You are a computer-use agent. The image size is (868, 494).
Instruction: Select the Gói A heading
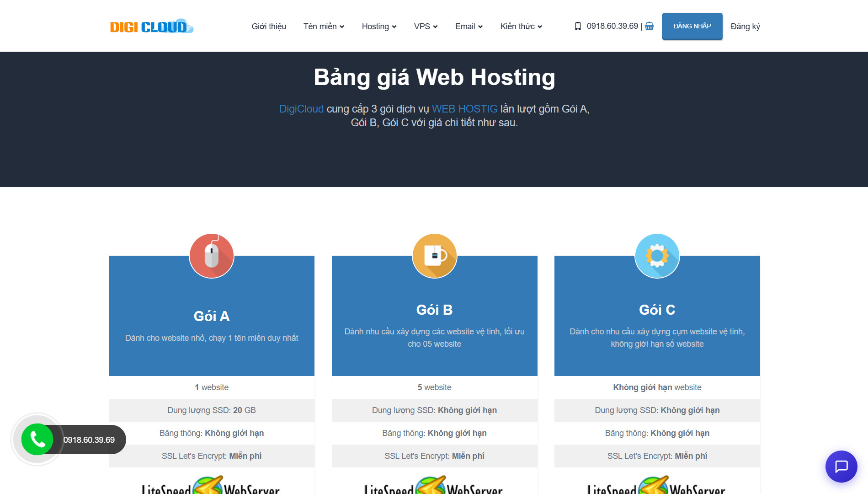[x=212, y=316]
